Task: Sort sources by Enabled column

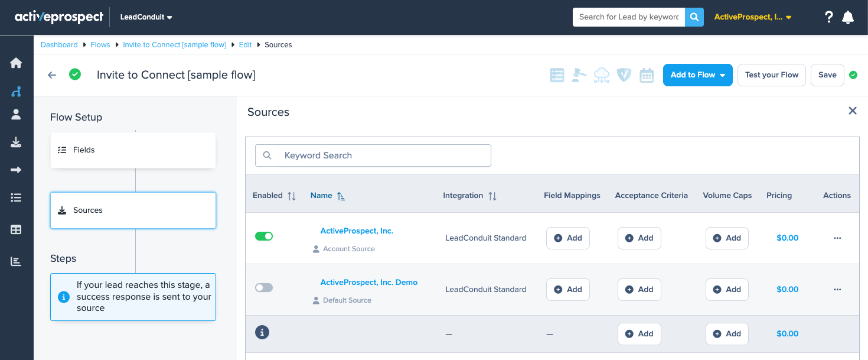Action: (x=291, y=196)
